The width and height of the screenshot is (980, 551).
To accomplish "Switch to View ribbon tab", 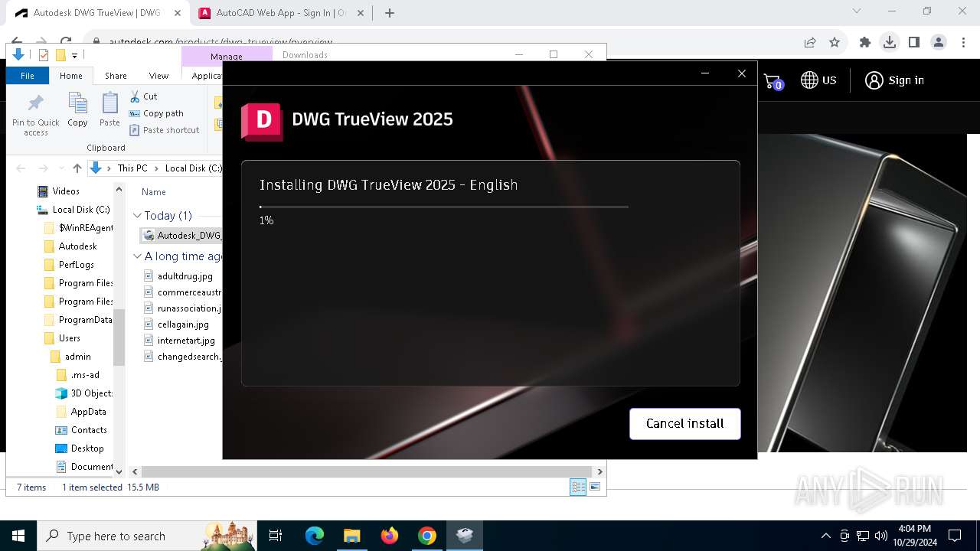I will (x=158, y=76).
